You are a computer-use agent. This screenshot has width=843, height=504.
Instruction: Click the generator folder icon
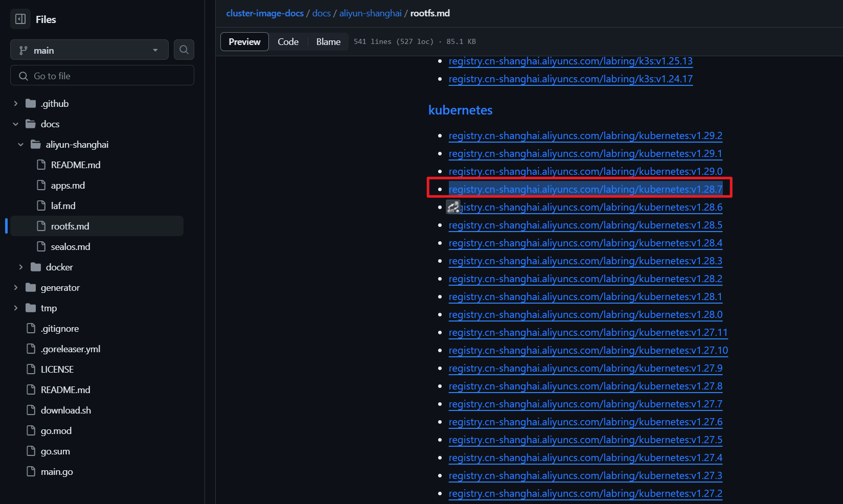tap(31, 288)
